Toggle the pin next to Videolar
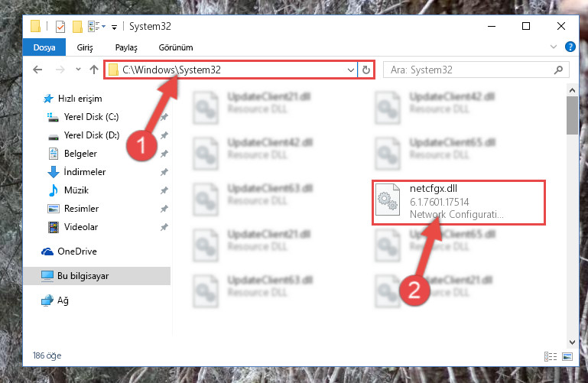This screenshot has height=383, width=588. click(164, 227)
